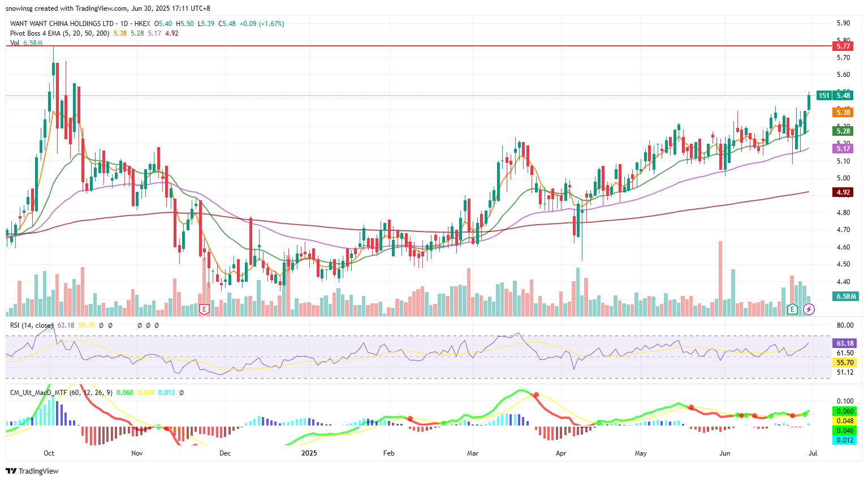Click the +0.09 (+1.67%) change value
The width and height of the screenshot is (868, 481).
point(262,24)
